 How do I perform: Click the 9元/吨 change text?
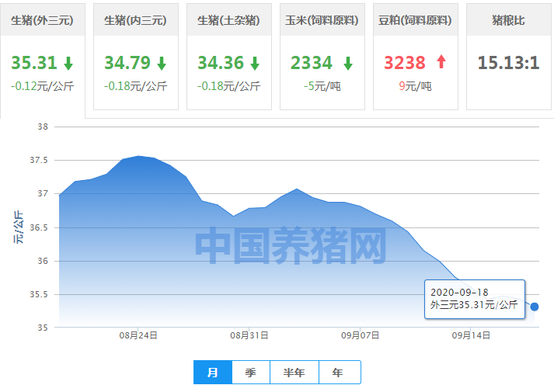pos(416,86)
